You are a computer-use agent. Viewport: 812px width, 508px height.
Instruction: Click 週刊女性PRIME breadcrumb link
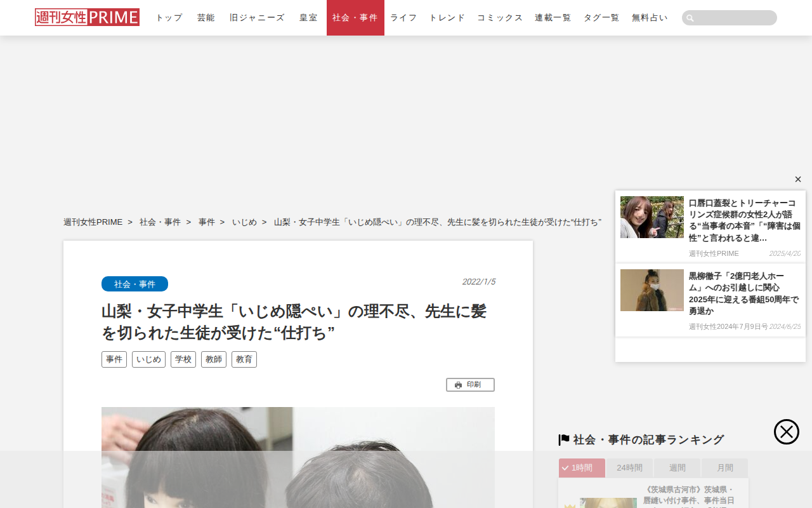click(93, 222)
